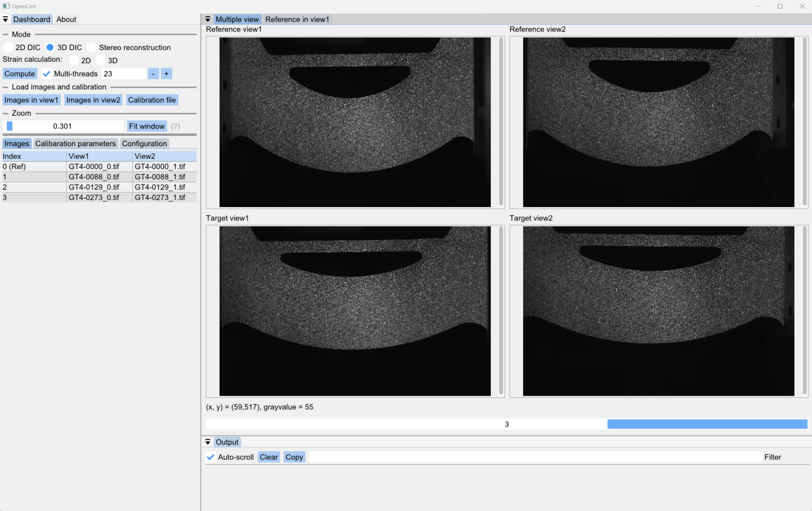This screenshot has width=812, height=511.
Task: Collapse the Load images and calibration section
Action: click(x=5, y=87)
